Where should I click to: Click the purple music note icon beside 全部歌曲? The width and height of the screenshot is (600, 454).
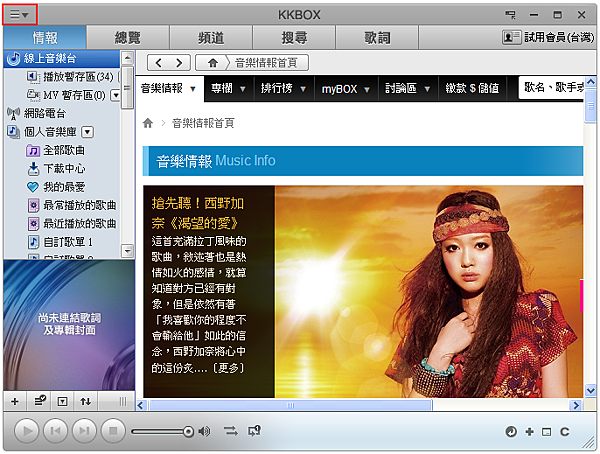pos(33,150)
